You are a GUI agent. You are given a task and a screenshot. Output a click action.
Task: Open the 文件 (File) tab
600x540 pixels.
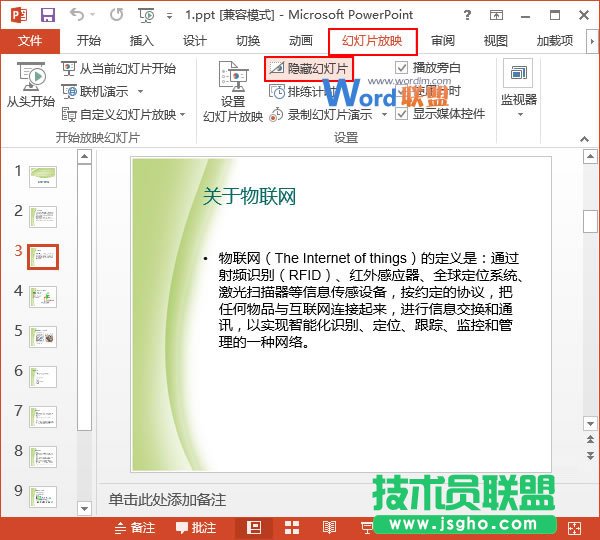(30, 41)
